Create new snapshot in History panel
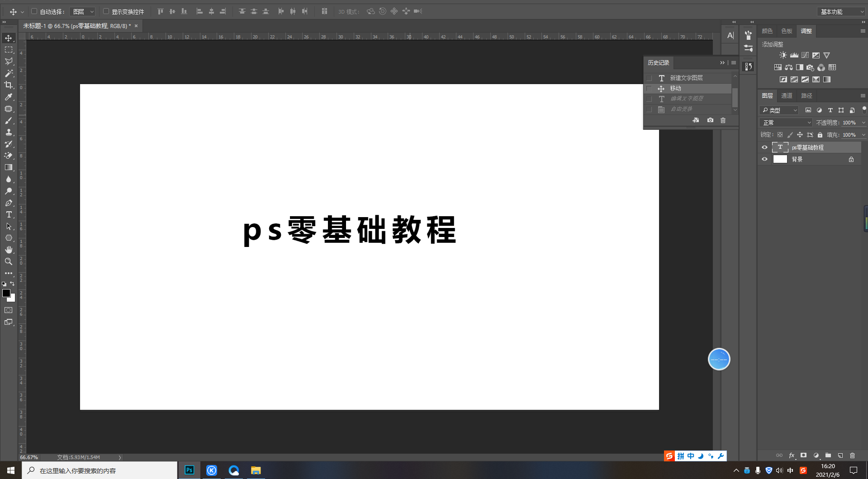The height and width of the screenshot is (479, 868). (x=710, y=120)
